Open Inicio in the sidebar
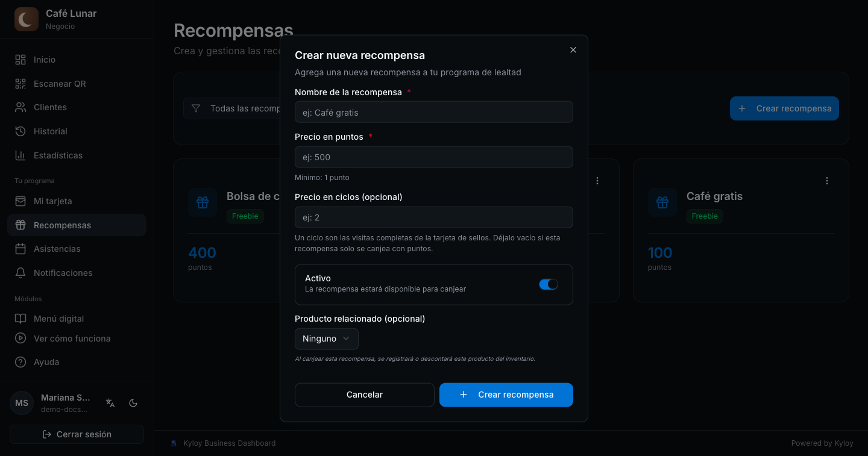Viewport: 868px width, 456px height. pos(77,60)
